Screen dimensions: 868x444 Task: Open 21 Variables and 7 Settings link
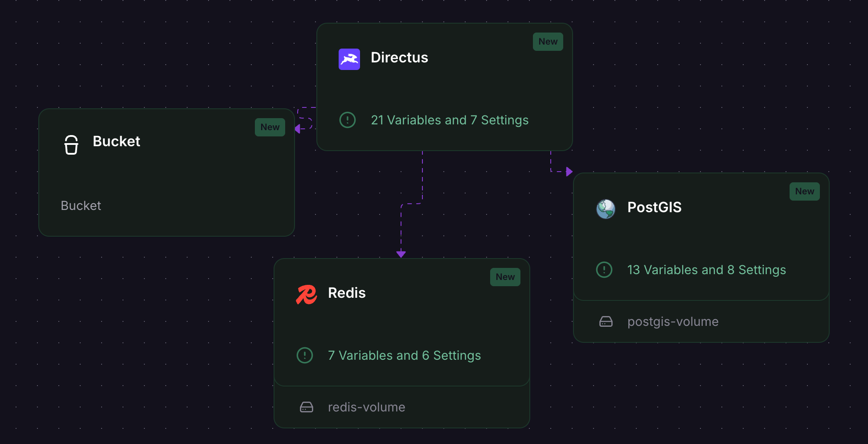[450, 120]
